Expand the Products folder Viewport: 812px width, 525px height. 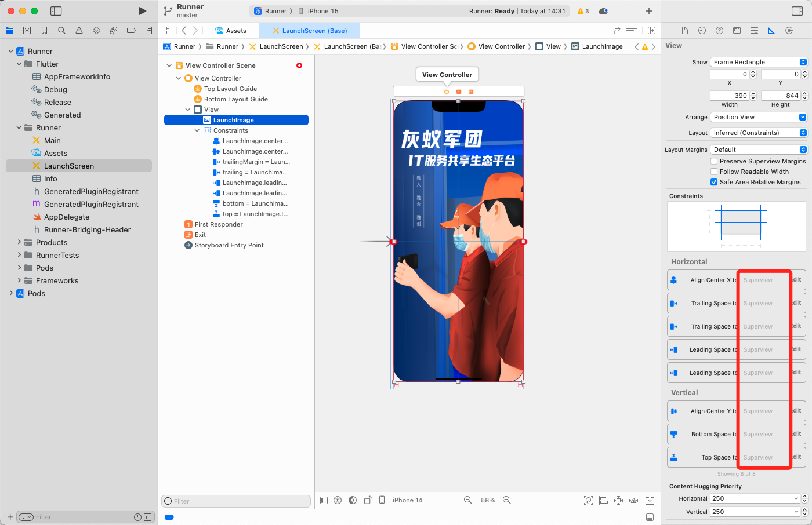coord(19,242)
